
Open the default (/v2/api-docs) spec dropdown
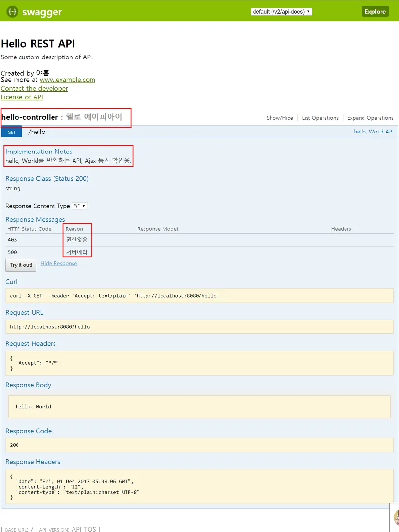(281, 12)
